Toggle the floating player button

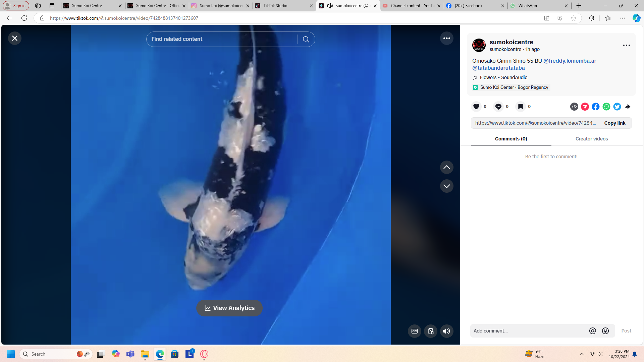click(430, 331)
